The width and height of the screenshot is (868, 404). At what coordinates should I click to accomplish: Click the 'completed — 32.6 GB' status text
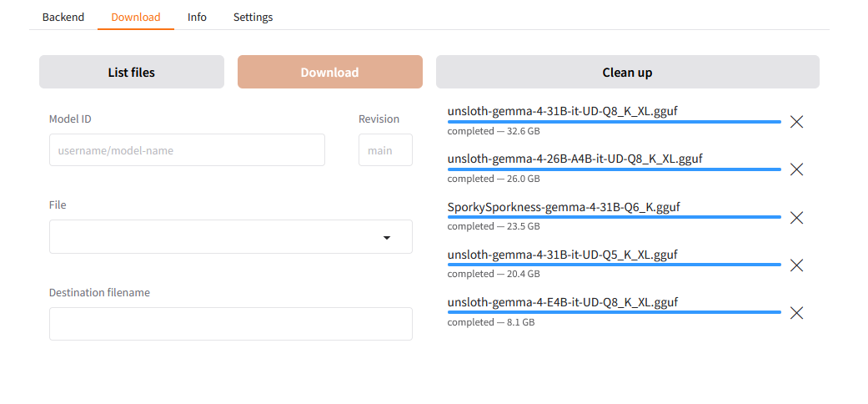pos(494,131)
